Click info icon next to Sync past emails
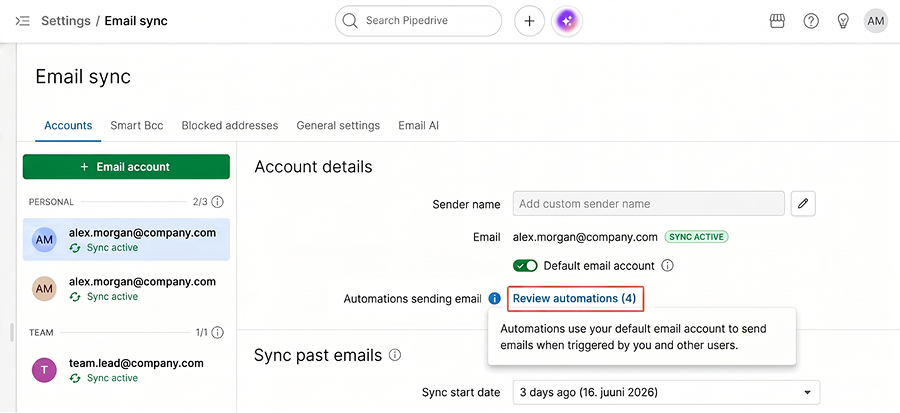The image size is (900, 413). 394,355
